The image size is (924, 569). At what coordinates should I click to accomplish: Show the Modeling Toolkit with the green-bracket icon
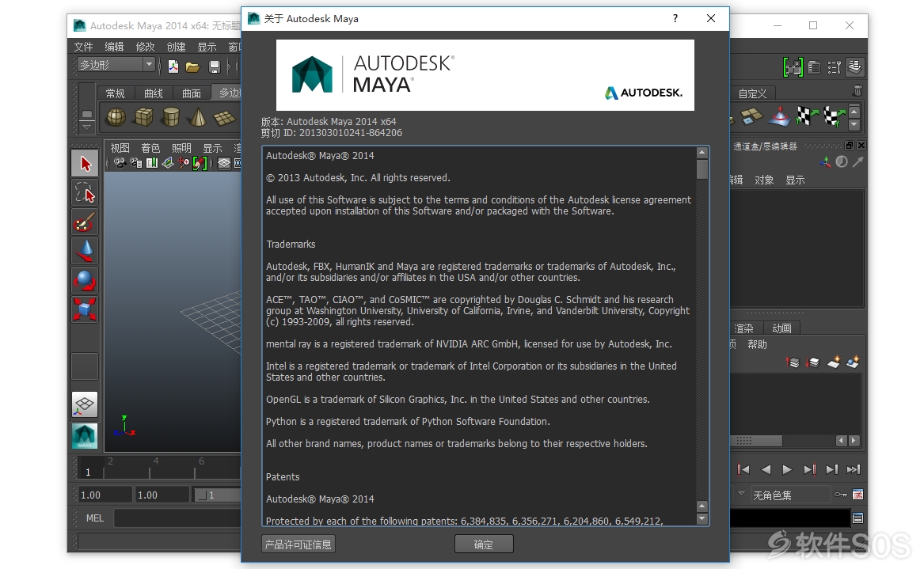pos(793,67)
